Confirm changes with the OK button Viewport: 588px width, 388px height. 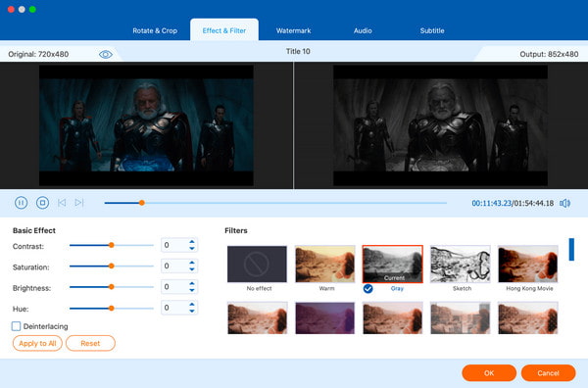click(489, 373)
